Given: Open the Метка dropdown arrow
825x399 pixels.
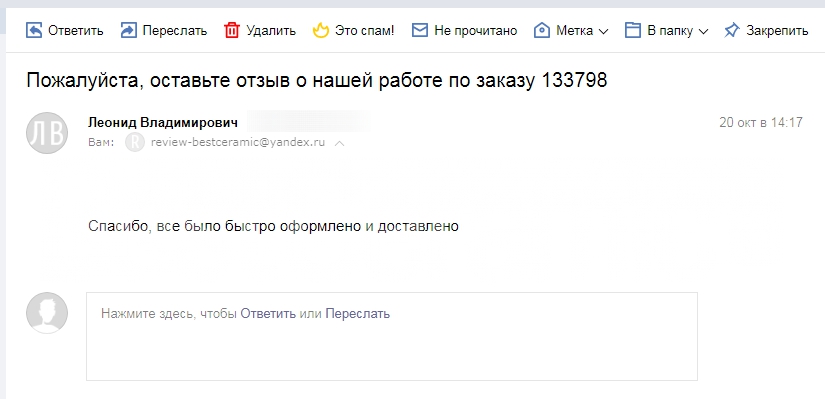Looking at the screenshot, I should (603, 31).
